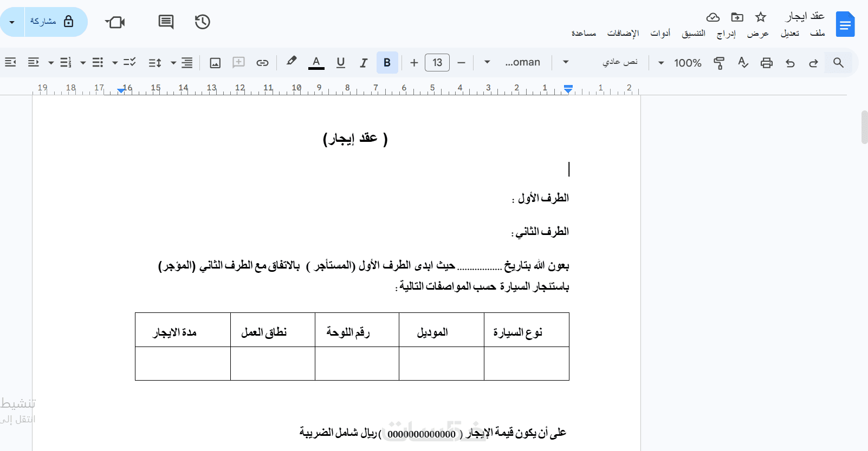Toggle italic formatting
Viewport: 868px width, 451px height.
(364, 63)
